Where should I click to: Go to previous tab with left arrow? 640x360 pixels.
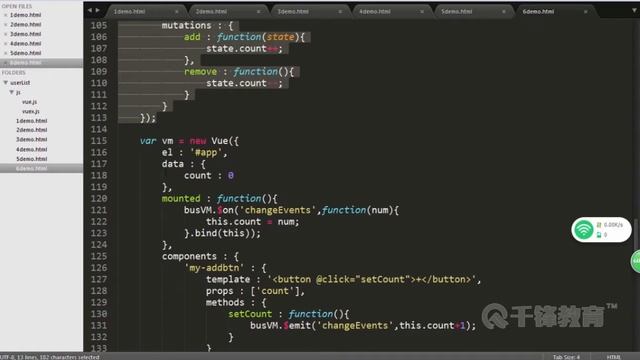[90, 10]
